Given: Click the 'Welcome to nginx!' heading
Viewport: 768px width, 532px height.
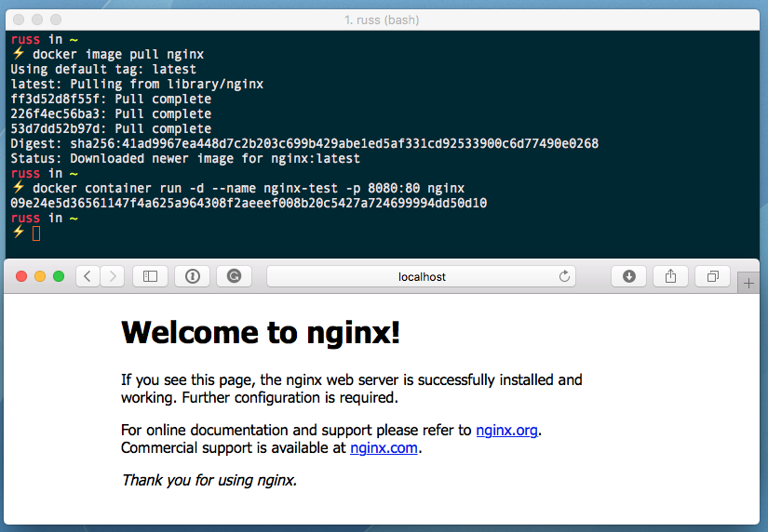Looking at the screenshot, I should pos(261,332).
